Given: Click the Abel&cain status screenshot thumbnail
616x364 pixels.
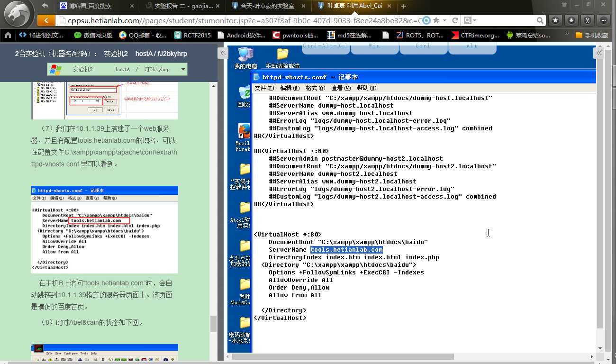Looking at the screenshot, I should [105, 352].
